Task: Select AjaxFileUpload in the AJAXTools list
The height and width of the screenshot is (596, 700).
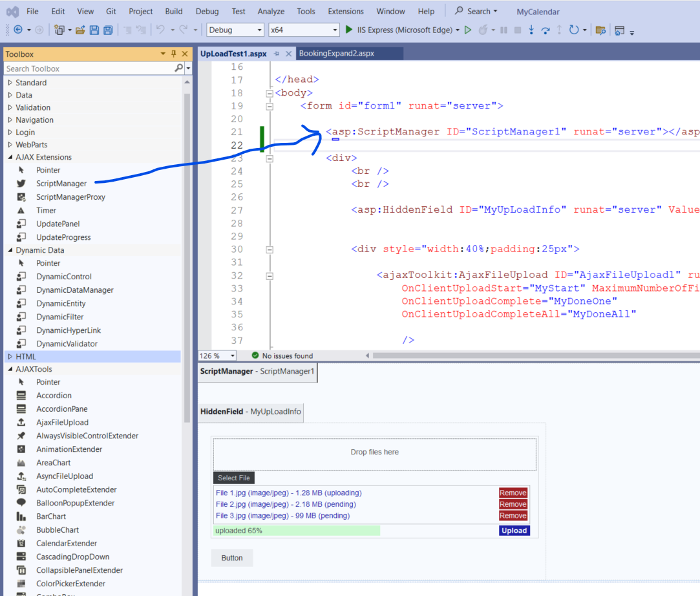Action: 62,423
